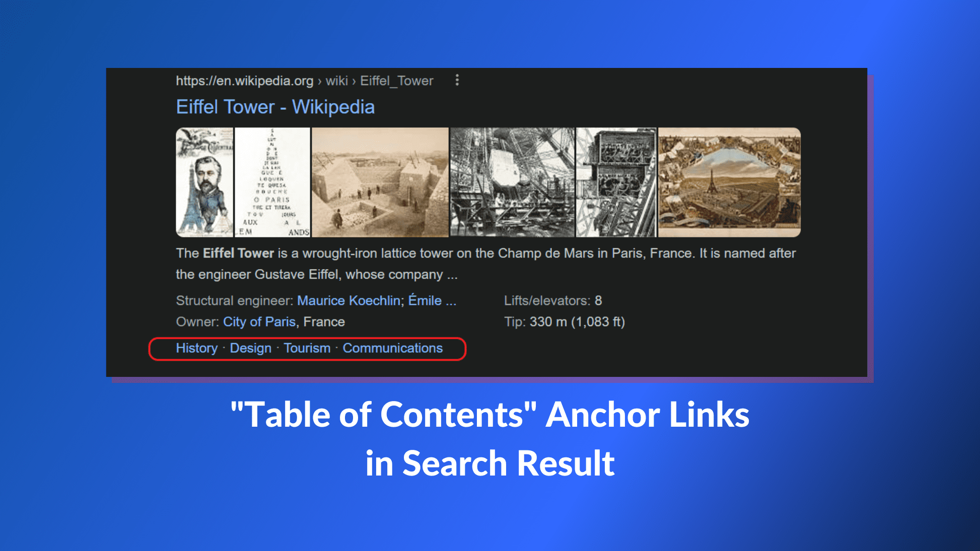Navigate to Tourism anchor section

[306, 348]
